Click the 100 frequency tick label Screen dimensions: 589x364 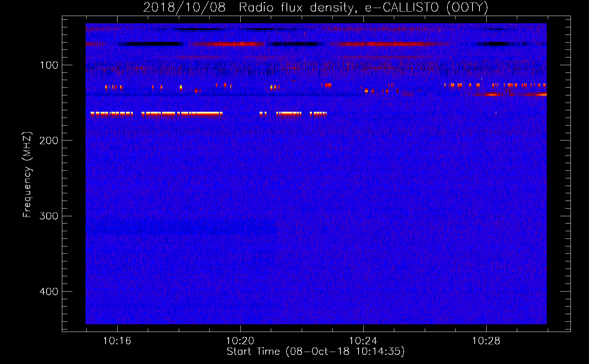(49, 65)
